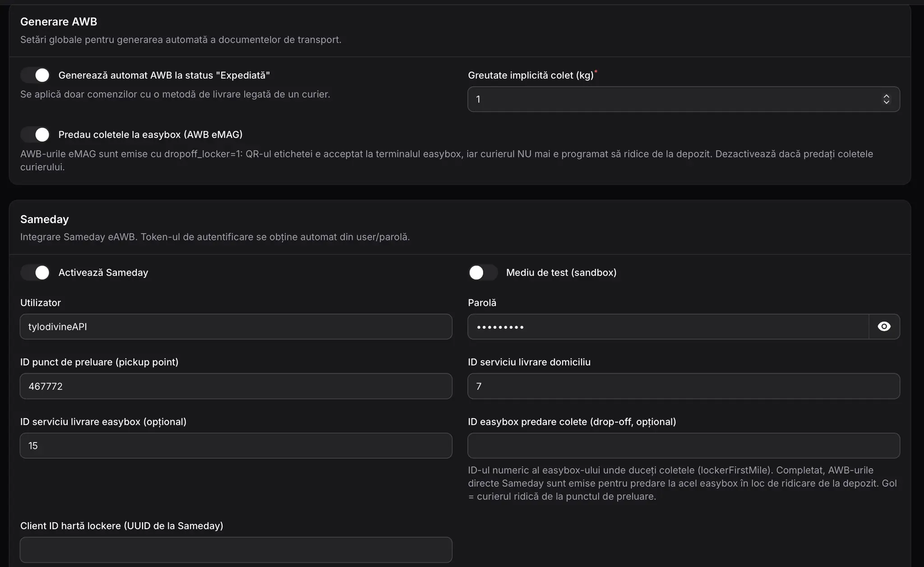Click the "Activează Sameday" label text

click(103, 272)
